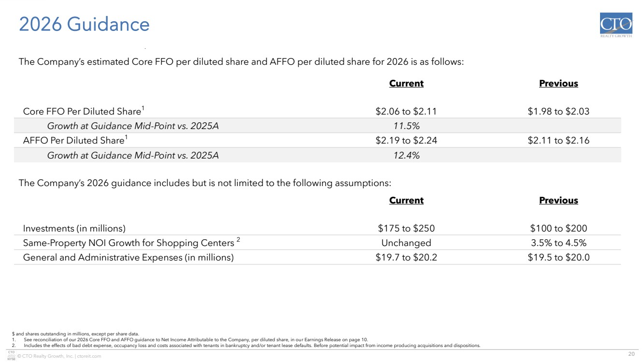Click the "AFFO Per Diluted Share" row label
644x362 pixels.
[76, 141]
